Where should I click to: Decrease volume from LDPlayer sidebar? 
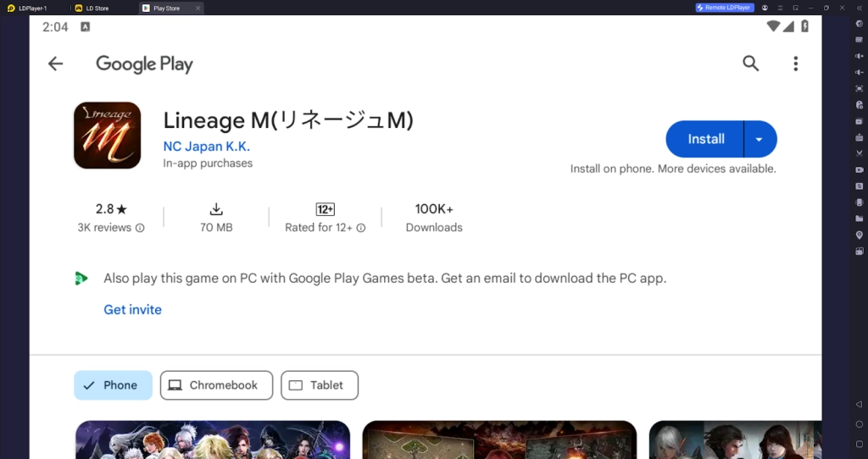860,72
